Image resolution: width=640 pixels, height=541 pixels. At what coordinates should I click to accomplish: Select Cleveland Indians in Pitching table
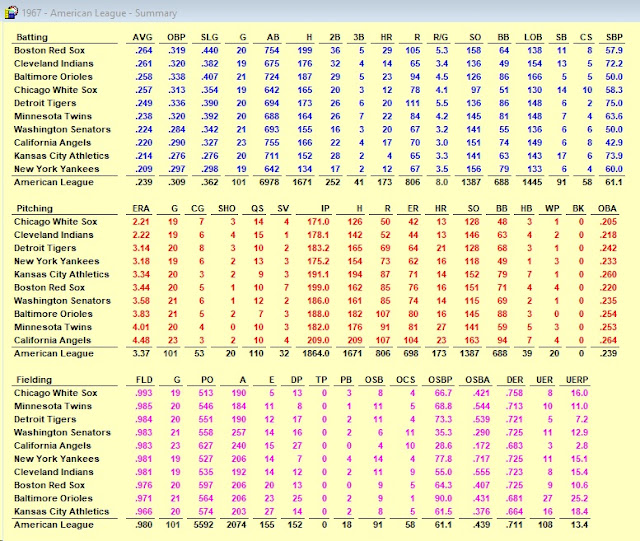[53, 235]
